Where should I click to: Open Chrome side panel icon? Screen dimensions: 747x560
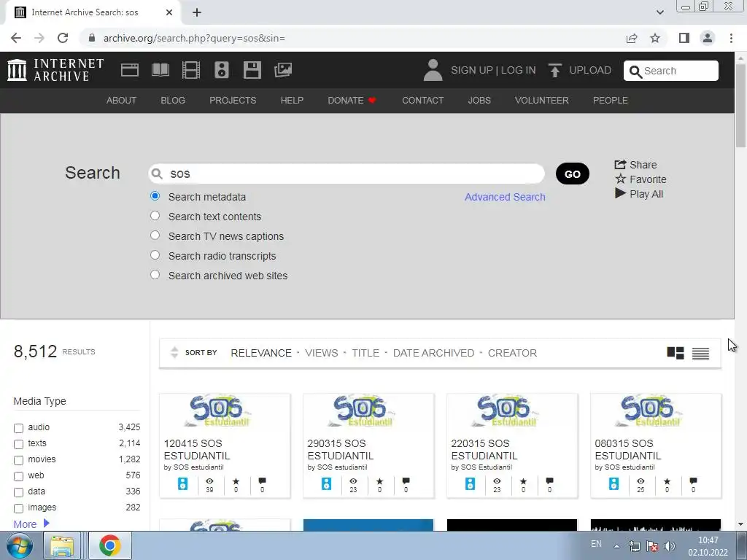click(684, 38)
